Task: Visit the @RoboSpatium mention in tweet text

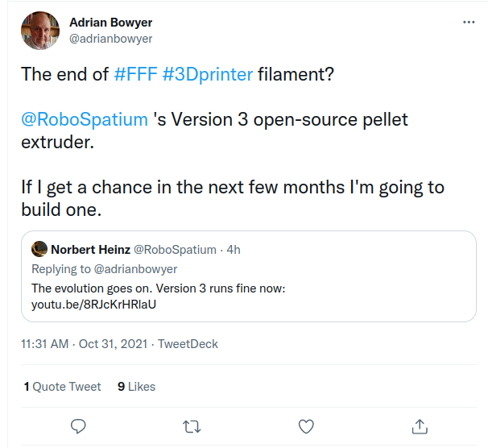Action: coord(85,120)
